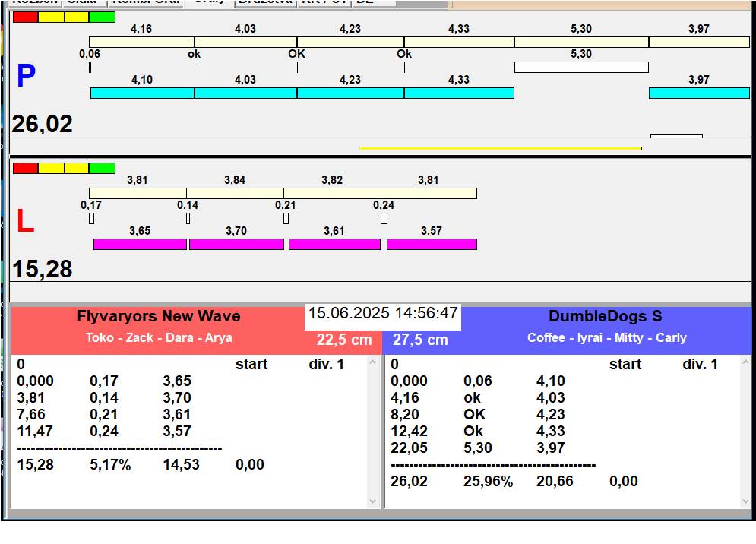Open the Družstva tab

pos(264,2)
